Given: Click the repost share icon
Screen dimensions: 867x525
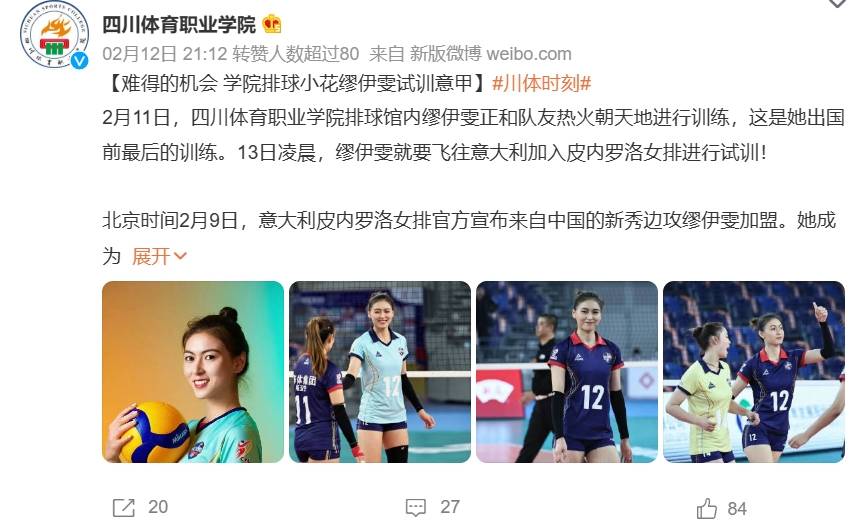Looking at the screenshot, I should tap(123, 507).
